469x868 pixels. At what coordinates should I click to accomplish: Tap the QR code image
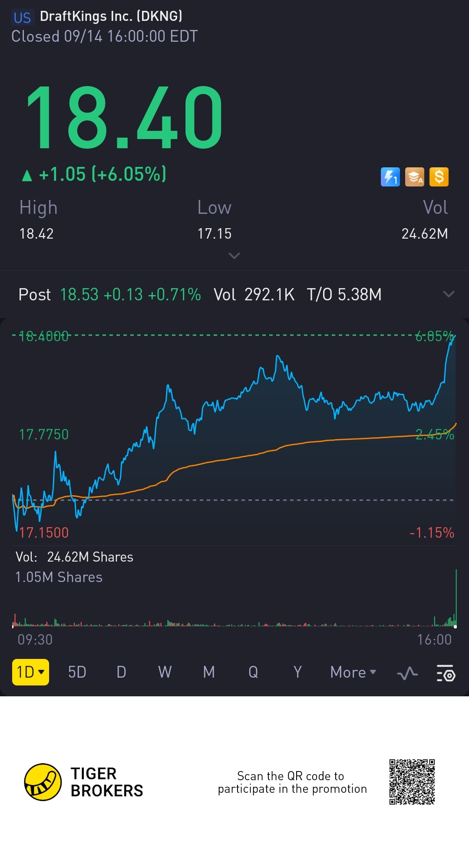412,782
